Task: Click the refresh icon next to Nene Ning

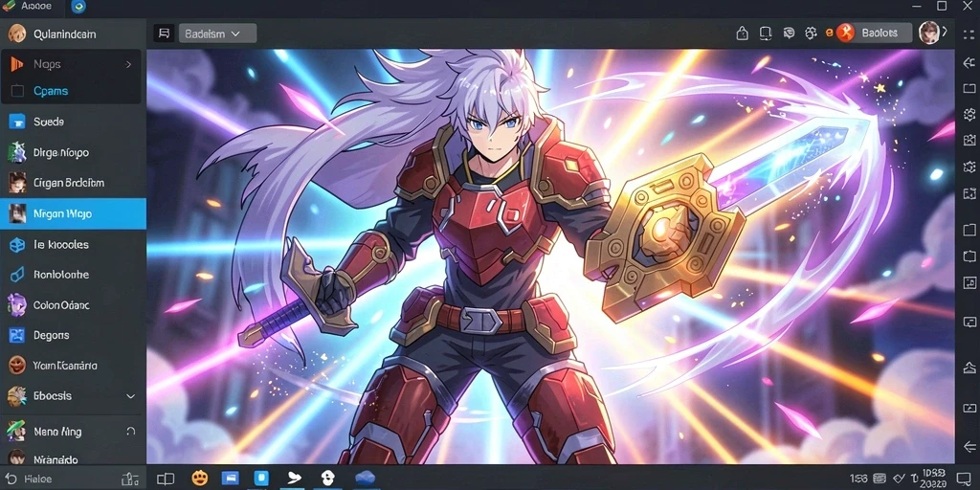Action: (130, 432)
